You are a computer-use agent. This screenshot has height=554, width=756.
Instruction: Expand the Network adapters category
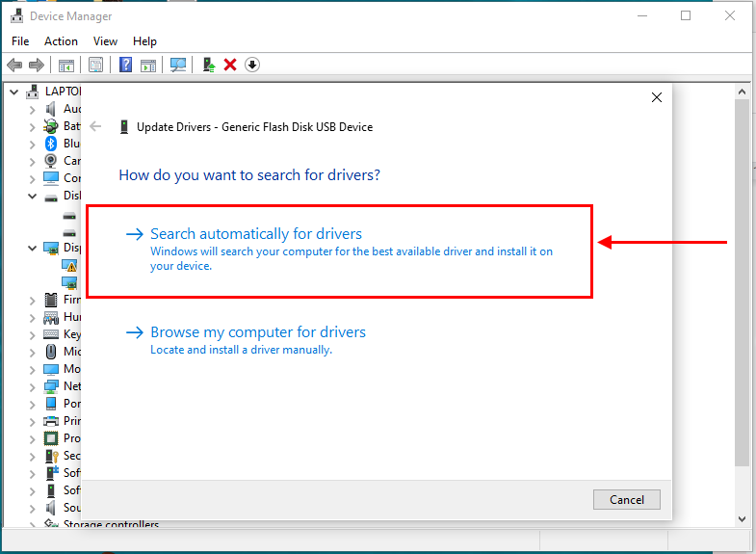(33, 387)
